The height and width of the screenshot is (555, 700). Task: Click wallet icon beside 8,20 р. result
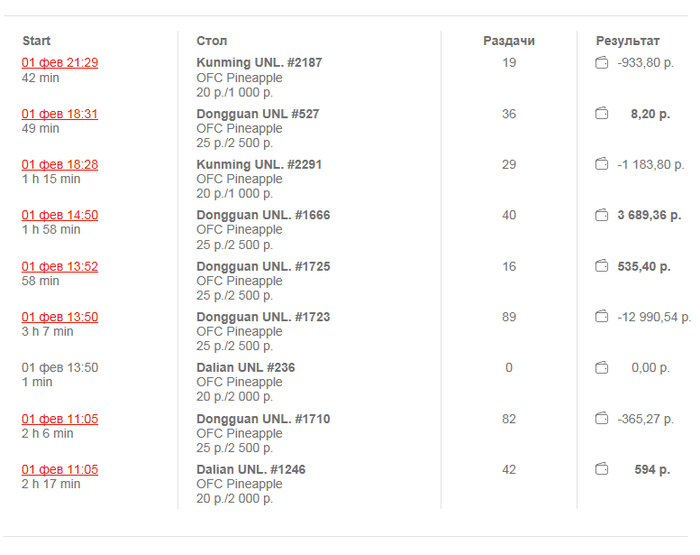(x=602, y=114)
